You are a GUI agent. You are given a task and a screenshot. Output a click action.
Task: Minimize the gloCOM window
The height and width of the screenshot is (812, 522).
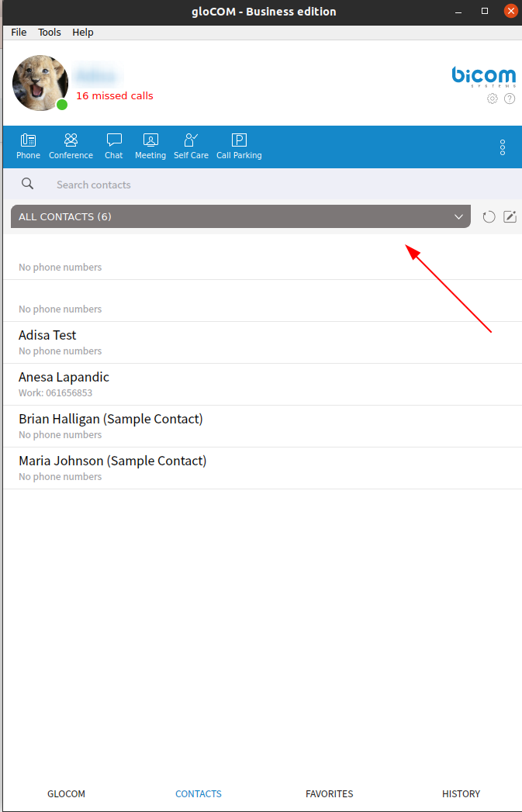[x=459, y=12]
